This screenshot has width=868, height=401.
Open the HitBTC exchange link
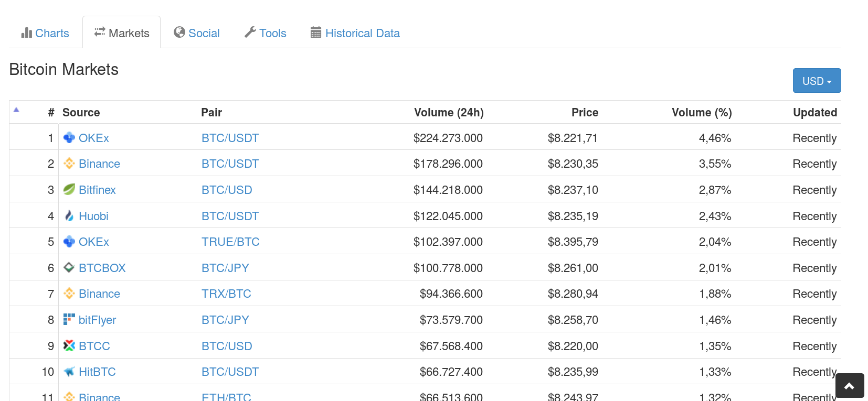(97, 372)
